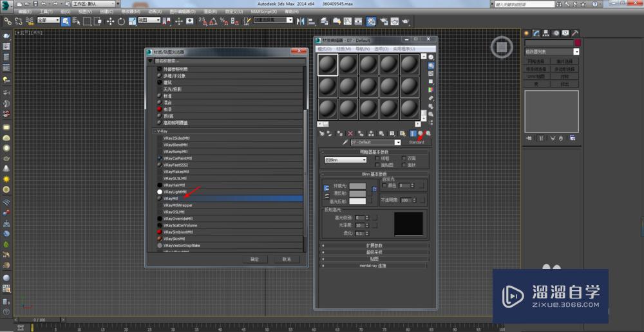The width and height of the screenshot is (644, 332).
Task: Open the 实用程序(U) menu in material editor
Action: tap(404, 48)
